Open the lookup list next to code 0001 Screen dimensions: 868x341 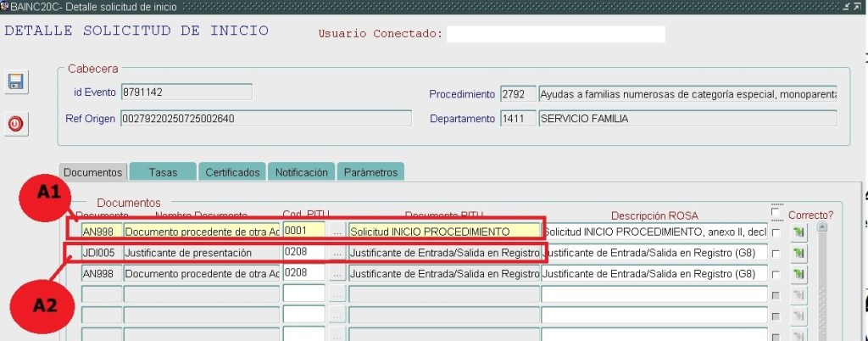(x=337, y=231)
